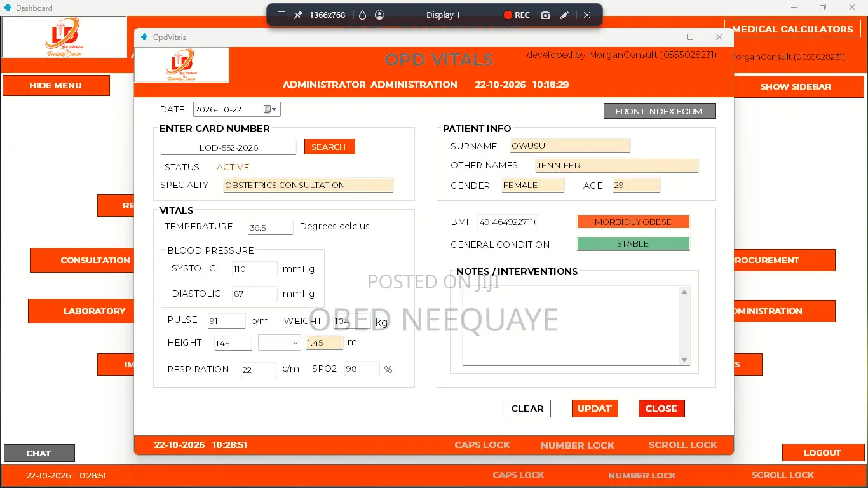
Task: Open PROCUREMENT module in Dashboard
Action: (785, 260)
